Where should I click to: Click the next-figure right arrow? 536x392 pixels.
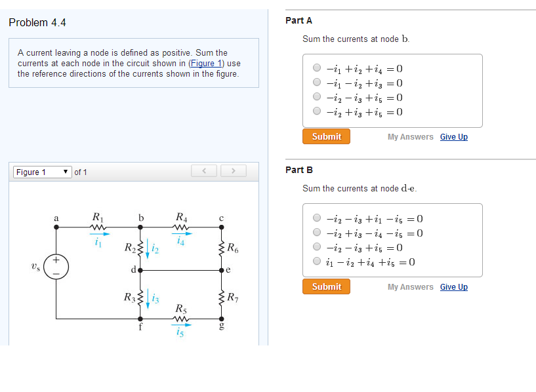[234, 170]
